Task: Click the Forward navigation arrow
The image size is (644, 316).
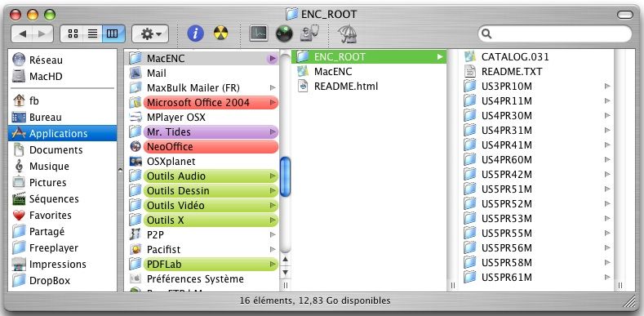Action: coord(42,34)
